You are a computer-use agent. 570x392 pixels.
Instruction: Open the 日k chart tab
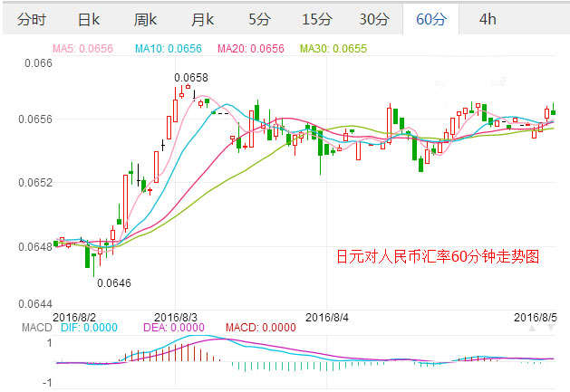tap(89, 19)
